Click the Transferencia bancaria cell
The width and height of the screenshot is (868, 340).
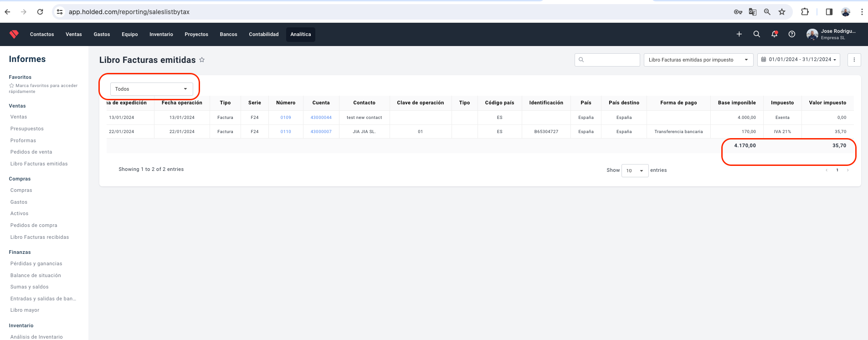[x=678, y=132]
